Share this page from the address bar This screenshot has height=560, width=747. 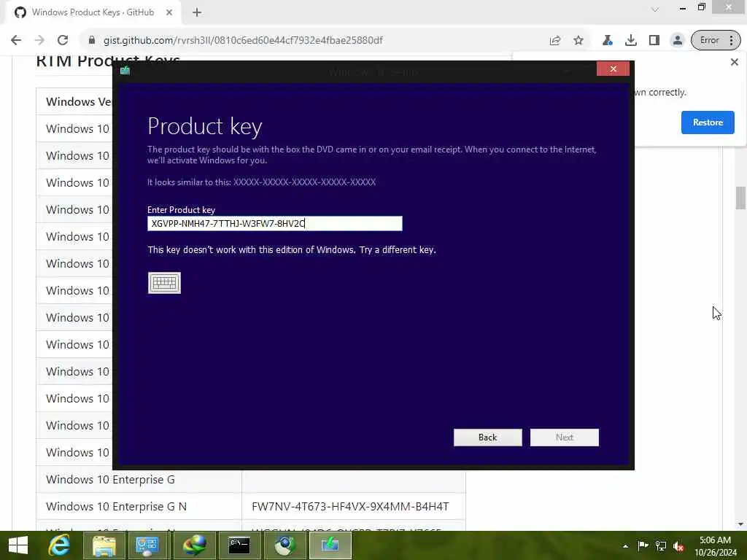point(555,41)
